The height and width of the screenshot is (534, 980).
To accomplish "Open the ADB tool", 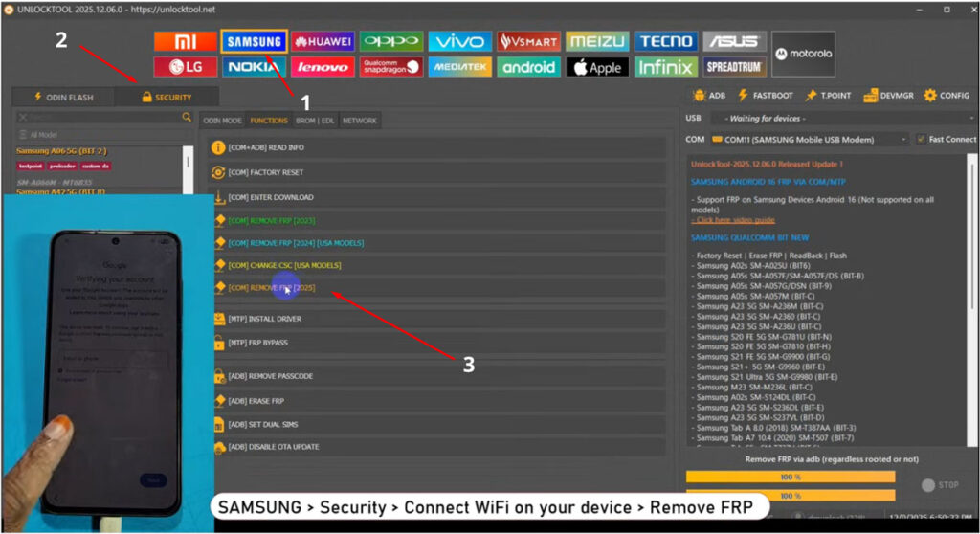I will (709, 96).
